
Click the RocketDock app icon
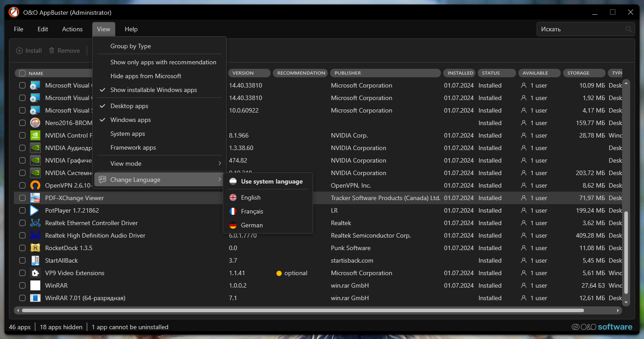[35, 248]
